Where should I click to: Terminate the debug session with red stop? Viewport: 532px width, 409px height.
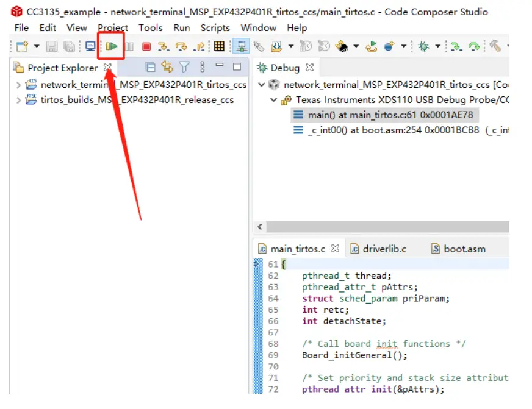(146, 46)
